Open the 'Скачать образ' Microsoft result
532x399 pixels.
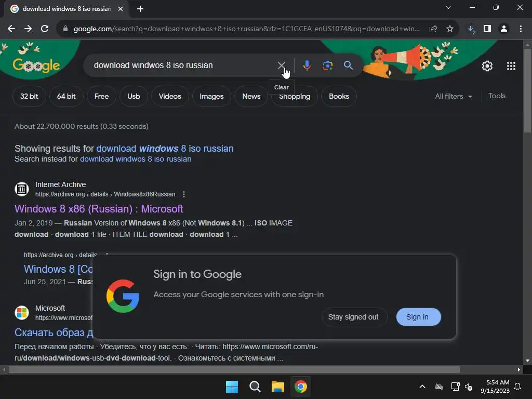coord(54,332)
